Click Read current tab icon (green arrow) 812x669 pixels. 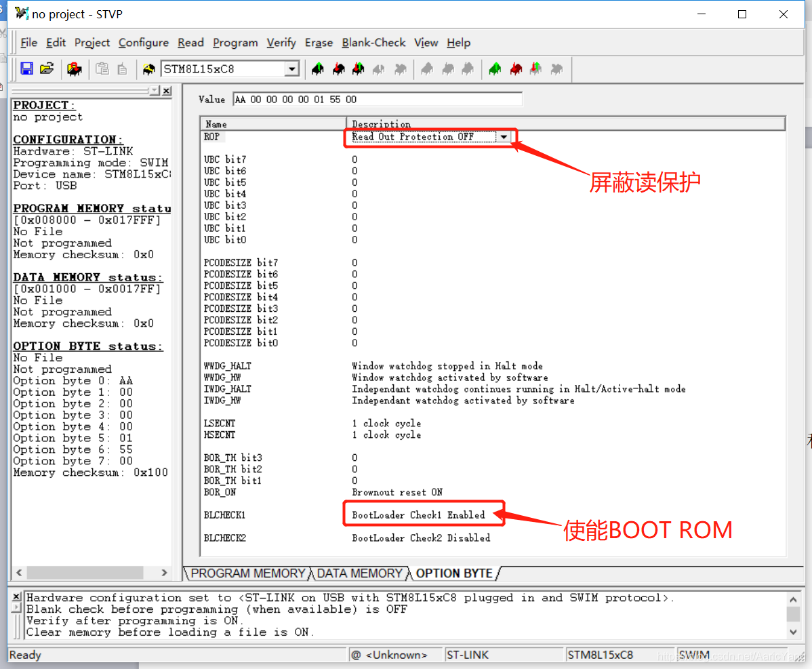pyautogui.click(x=318, y=69)
